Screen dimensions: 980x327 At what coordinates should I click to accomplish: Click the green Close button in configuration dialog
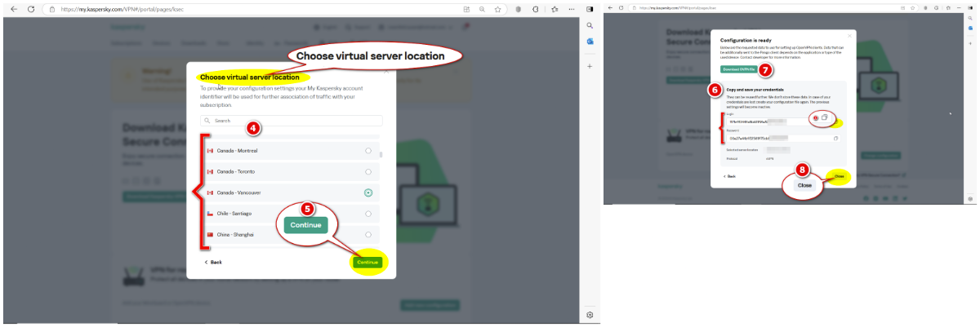[839, 175]
